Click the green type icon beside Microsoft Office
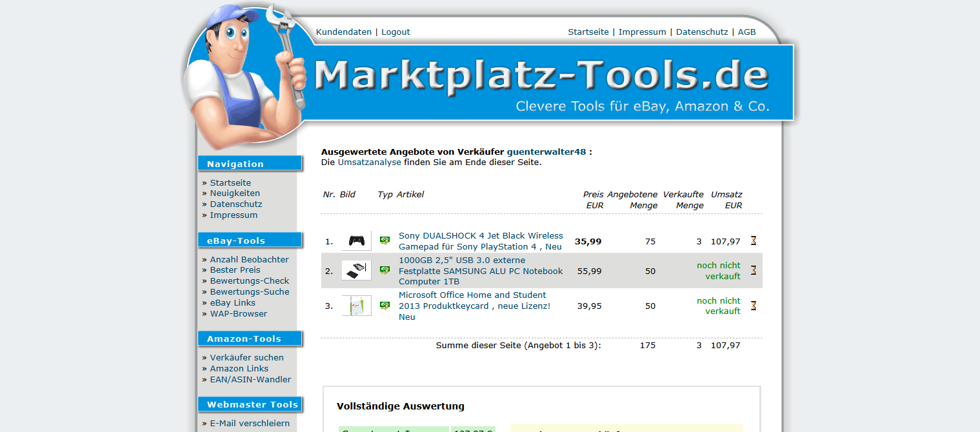This screenshot has width=980, height=432. [x=385, y=306]
